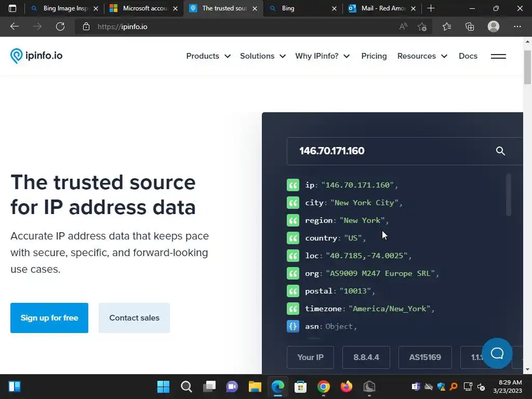This screenshot has width=532, height=399.
Task: Click the quote icon beside city field
Action: click(293, 203)
